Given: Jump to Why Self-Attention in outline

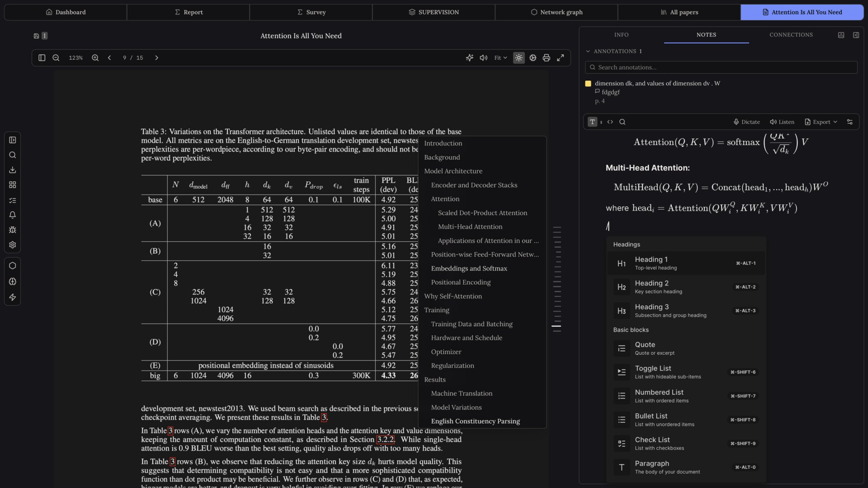Looking at the screenshot, I should click(x=453, y=296).
